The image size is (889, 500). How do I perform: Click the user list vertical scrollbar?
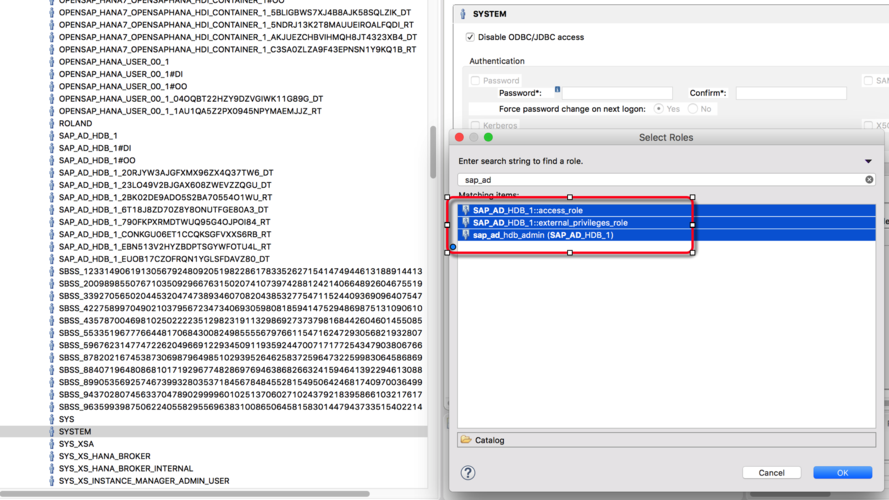[433, 152]
